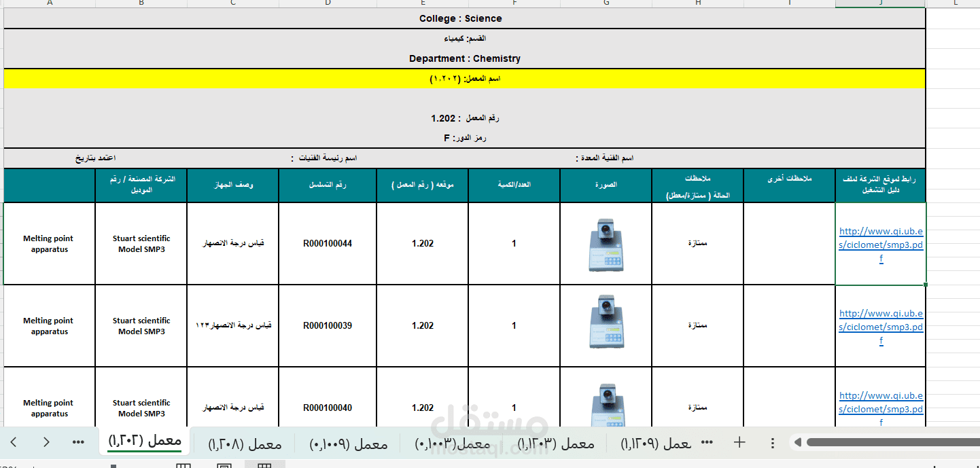Select 'اعتمد بتاريخ' label cell

tap(95, 158)
